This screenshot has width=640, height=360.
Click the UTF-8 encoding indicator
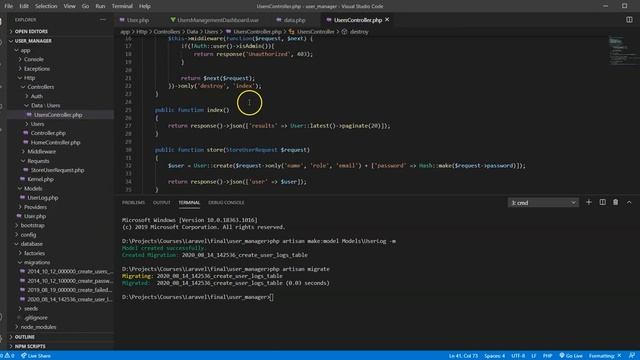coord(518,356)
